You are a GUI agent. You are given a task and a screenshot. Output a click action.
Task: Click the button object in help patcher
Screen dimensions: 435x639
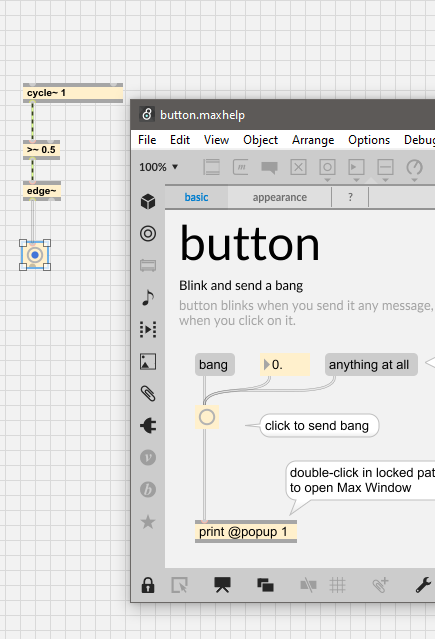(207, 417)
